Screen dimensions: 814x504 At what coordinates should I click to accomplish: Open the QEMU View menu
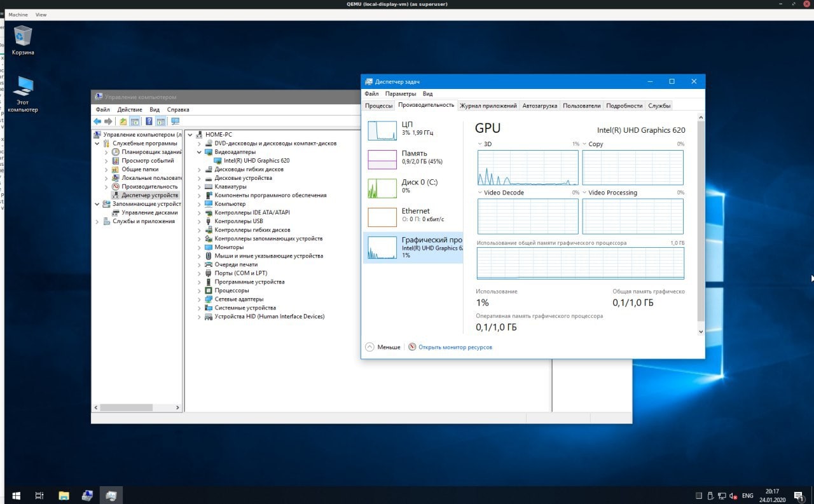point(41,14)
